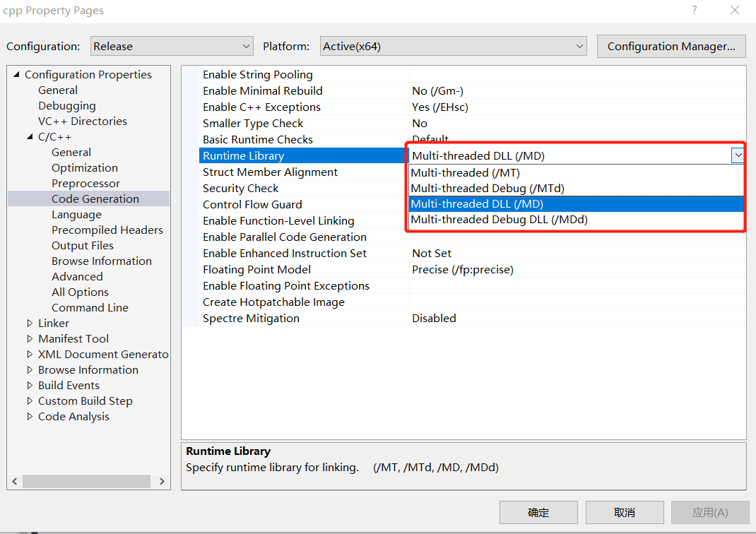
Task: Open the Configuration dropdown showing Release
Action: (x=172, y=47)
